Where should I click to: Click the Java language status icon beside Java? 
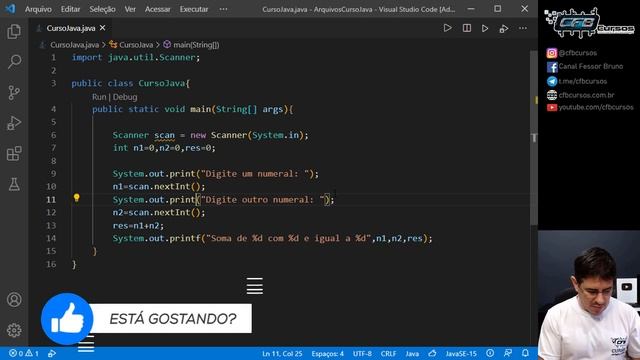(x=432, y=353)
